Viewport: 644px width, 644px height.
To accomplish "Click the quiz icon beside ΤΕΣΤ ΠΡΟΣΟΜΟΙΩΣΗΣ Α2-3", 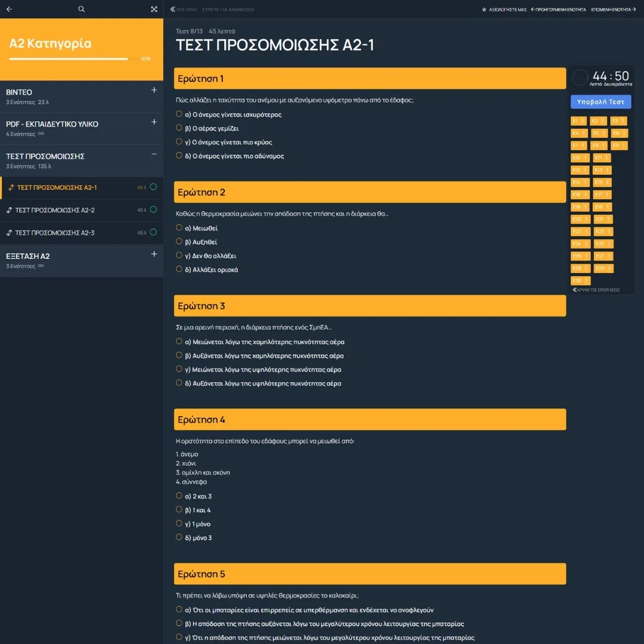I will click(10, 233).
